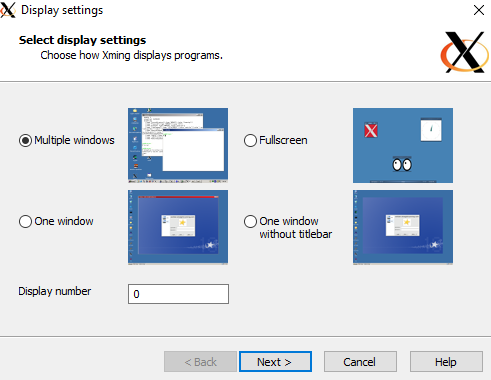Click the Xming title bar icon

click(8, 10)
